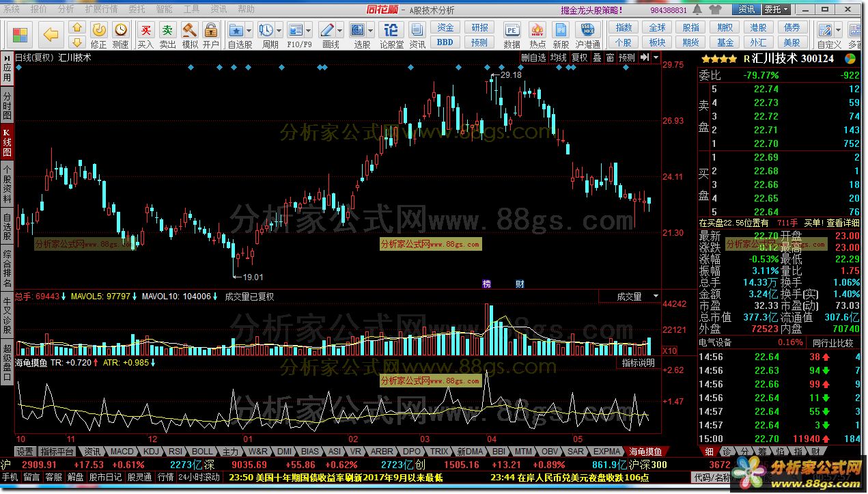This screenshot has width=868, height=494.
Task: Click the 研报 toolbar button
Action: (x=479, y=28)
